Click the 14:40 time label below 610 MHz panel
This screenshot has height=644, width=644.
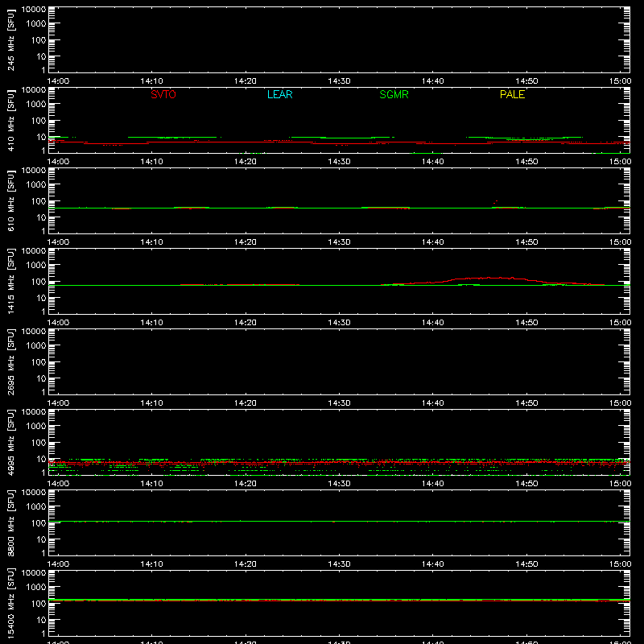[x=432, y=242]
